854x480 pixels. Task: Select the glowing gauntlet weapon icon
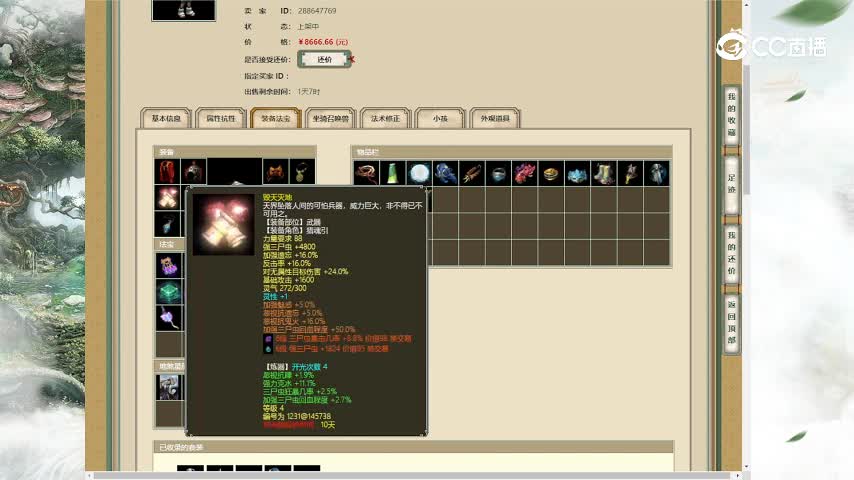pyautogui.click(x=167, y=198)
